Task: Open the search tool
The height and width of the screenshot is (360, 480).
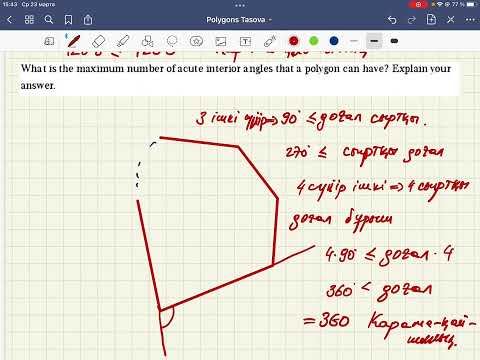Action: coord(49,20)
